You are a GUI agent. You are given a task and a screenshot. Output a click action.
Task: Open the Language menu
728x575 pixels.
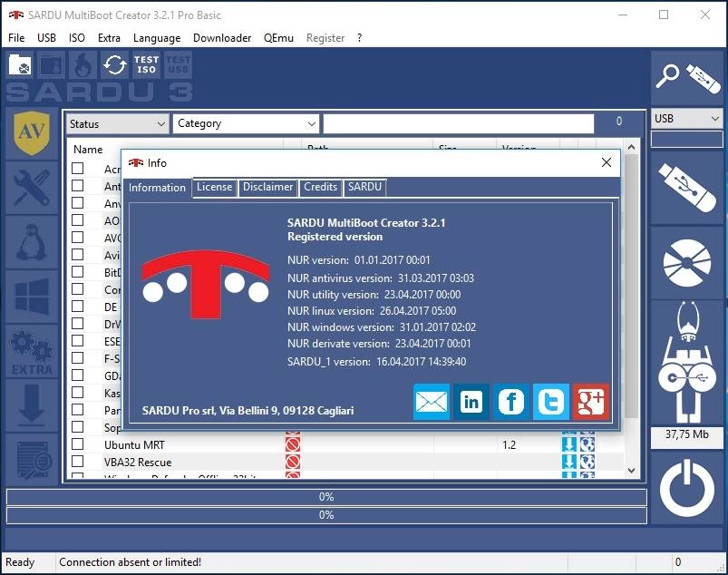click(157, 37)
